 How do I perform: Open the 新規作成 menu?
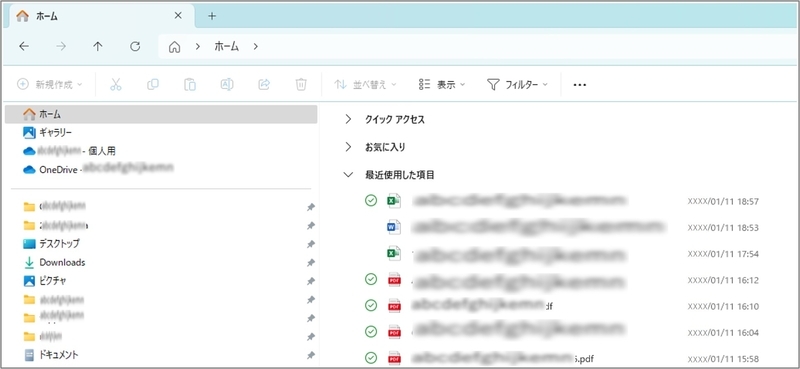pyautogui.click(x=49, y=85)
